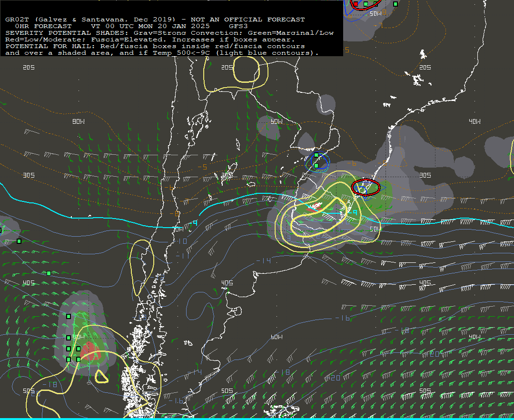
Task: Click the rightmost '40S' latitude label
Action: (x=425, y=283)
